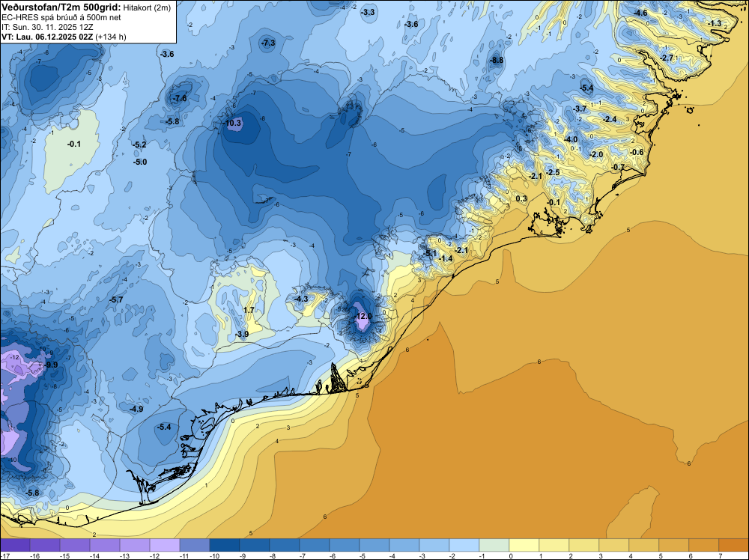Viewport: 749px width, 560px height.
Task: Select the -3.9 temperature label
Action: point(242,334)
